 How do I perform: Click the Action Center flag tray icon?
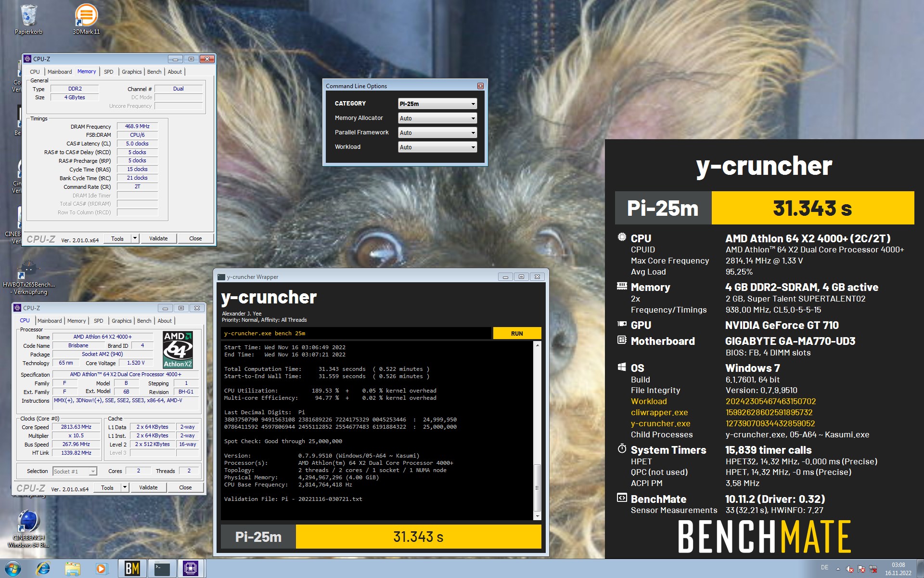861,569
